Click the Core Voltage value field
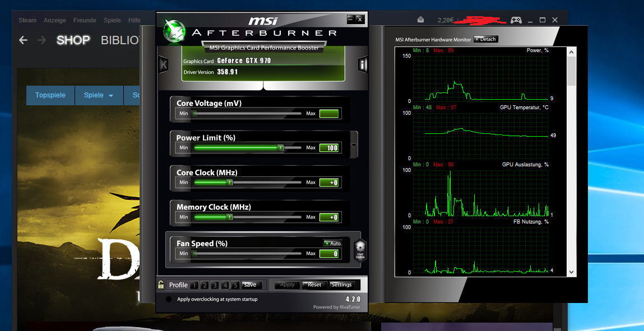Image resolution: width=644 pixels, height=331 pixels. coord(329,114)
